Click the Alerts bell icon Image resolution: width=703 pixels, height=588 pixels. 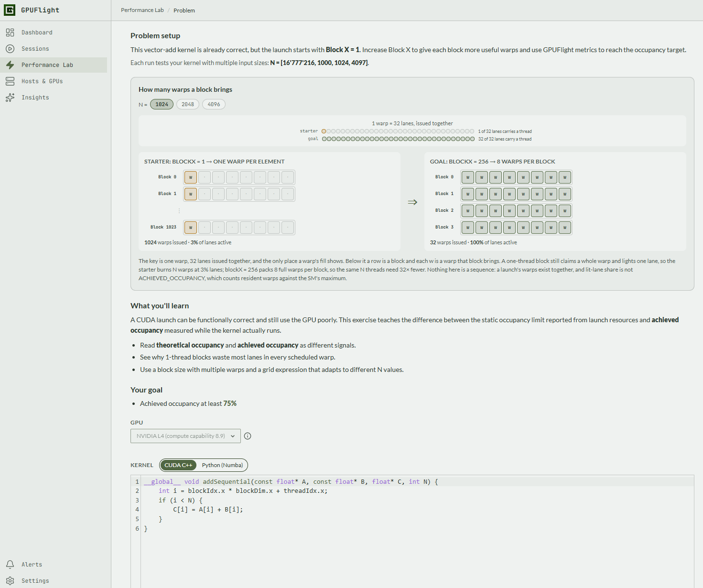(x=10, y=565)
